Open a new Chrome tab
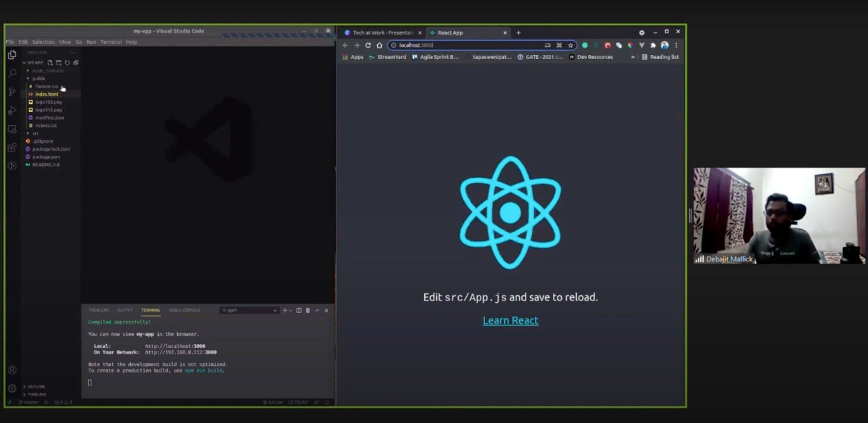This screenshot has width=868, height=423. (x=519, y=33)
